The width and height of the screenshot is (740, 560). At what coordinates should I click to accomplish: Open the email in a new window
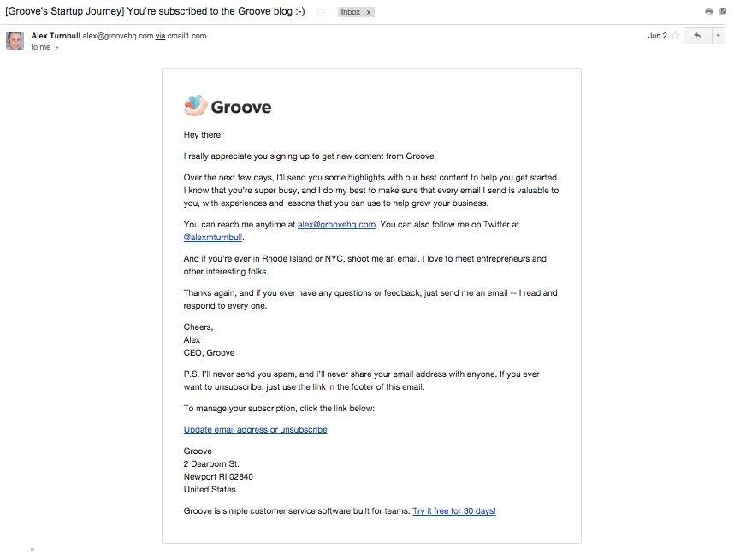[724, 12]
